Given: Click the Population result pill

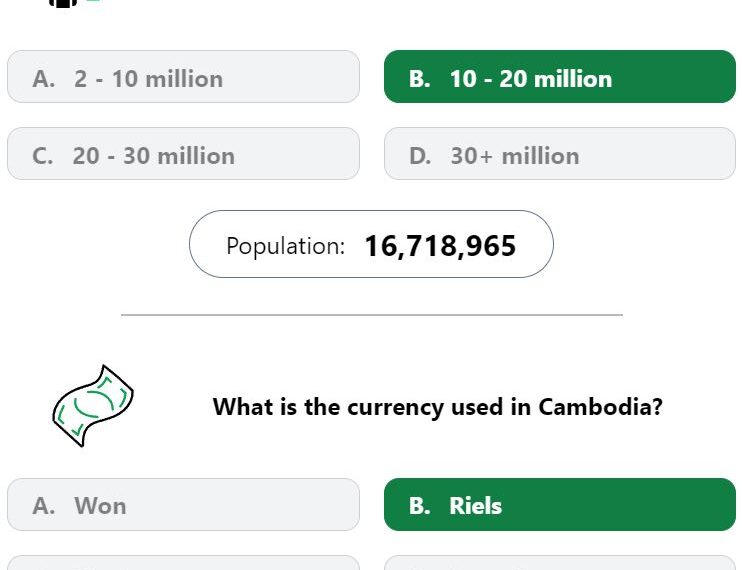Looking at the screenshot, I should click(x=371, y=244).
